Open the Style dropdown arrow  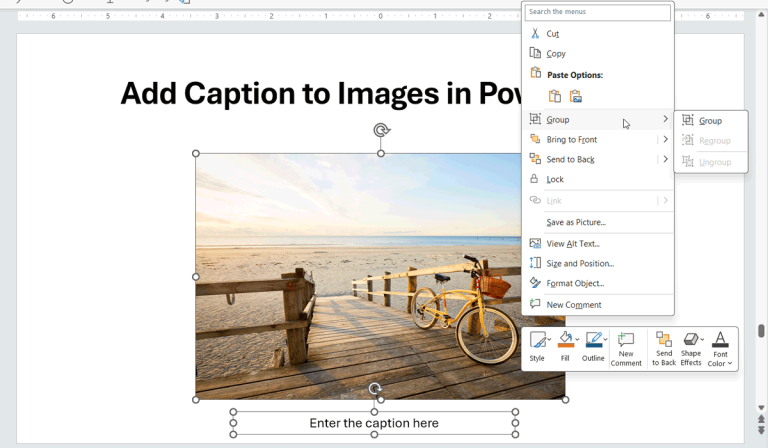pos(550,339)
